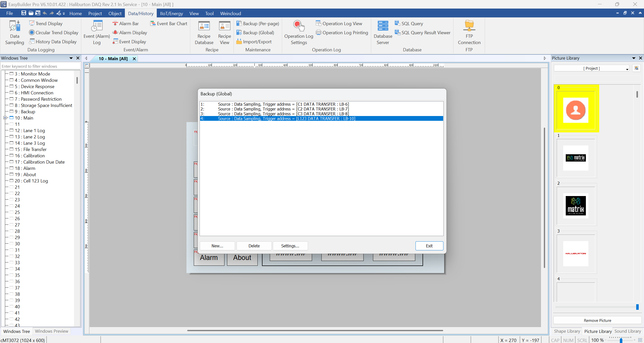
Task: Click the zoom slider in the status bar
Action: (621, 340)
